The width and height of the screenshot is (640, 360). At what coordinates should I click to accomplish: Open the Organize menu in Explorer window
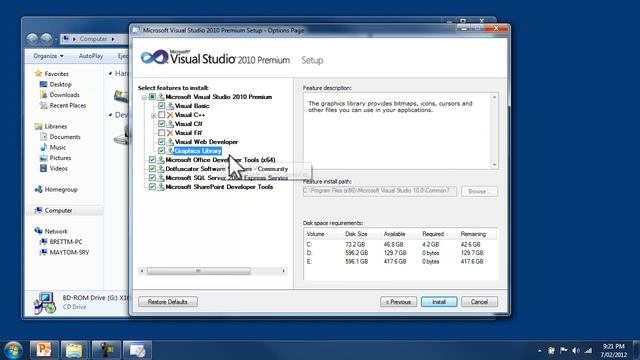pyautogui.click(x=48, y=56)
